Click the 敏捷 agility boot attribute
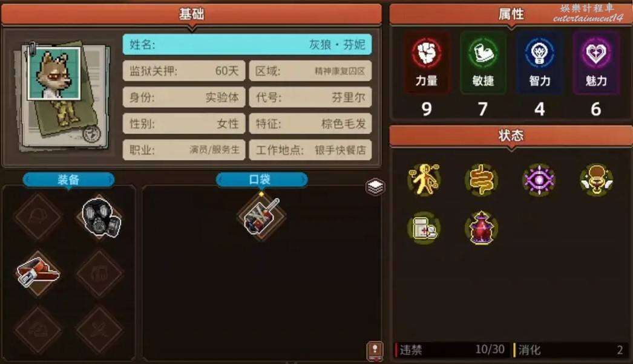 click(484, 62)
